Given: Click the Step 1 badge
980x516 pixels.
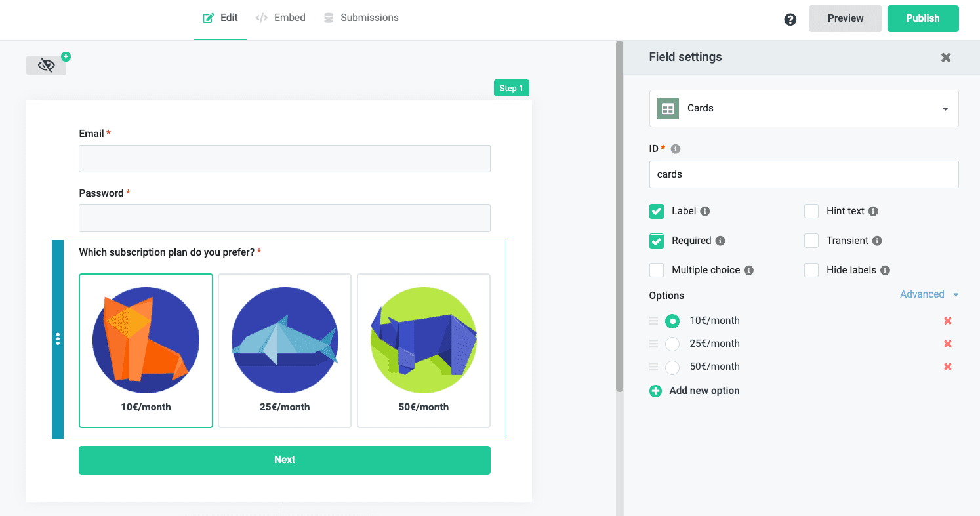Looking at the screenshot, I should 512,89.
